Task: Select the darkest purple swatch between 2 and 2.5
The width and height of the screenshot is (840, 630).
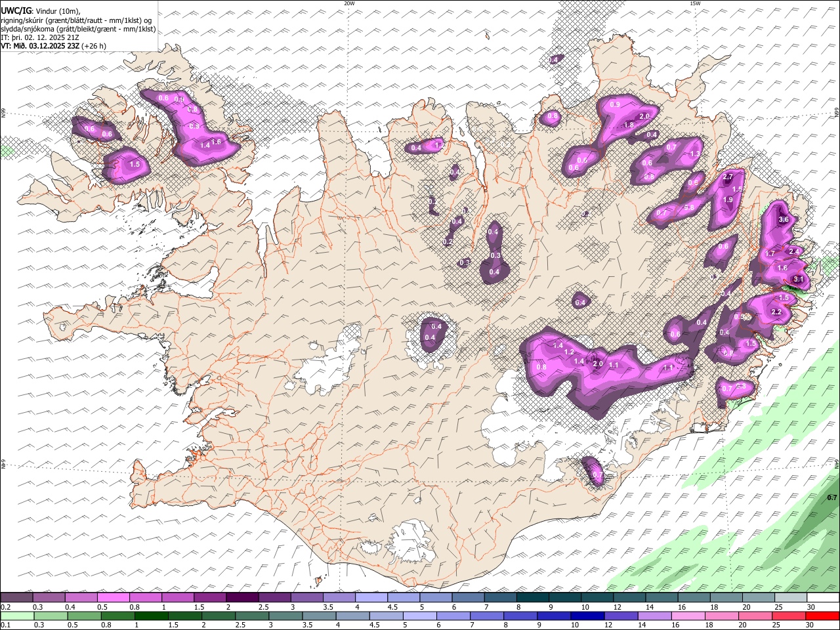Action: [241, 598]
